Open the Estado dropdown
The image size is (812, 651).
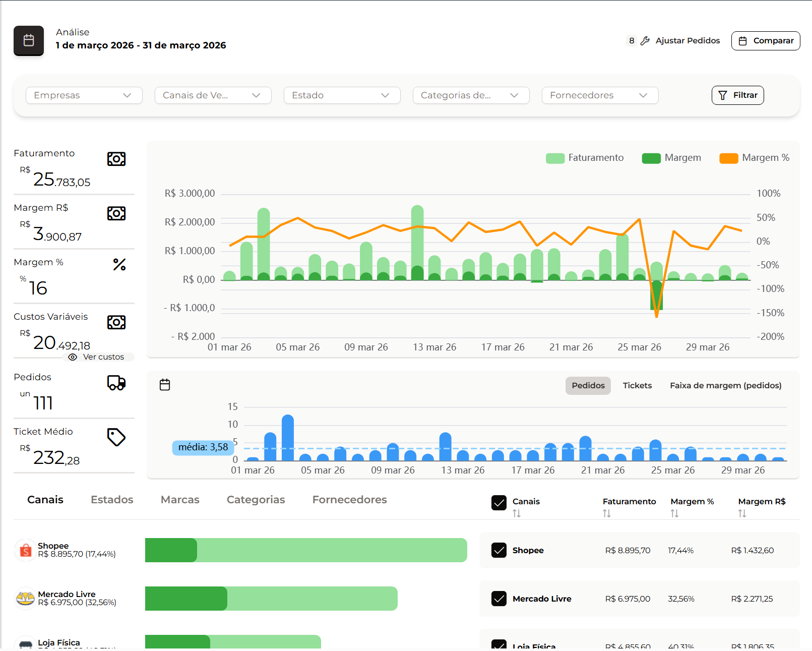pos(342,95)
